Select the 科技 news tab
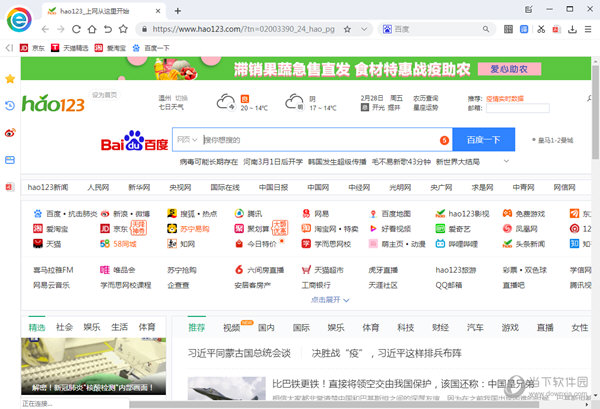 pos(404,327)
